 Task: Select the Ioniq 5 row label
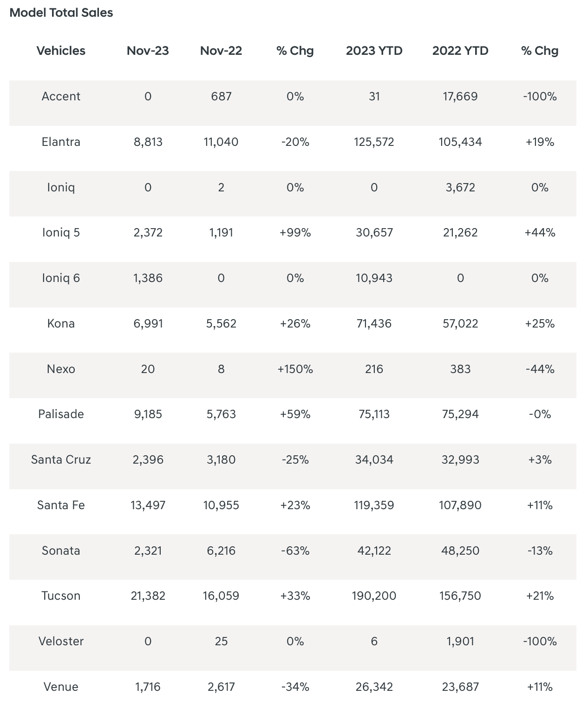tap(61, 232)
